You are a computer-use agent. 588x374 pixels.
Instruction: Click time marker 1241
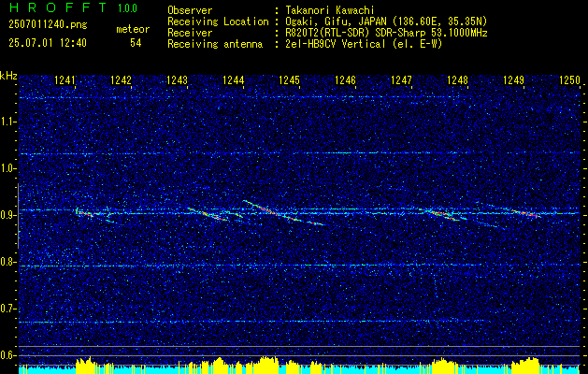[65, 79]
